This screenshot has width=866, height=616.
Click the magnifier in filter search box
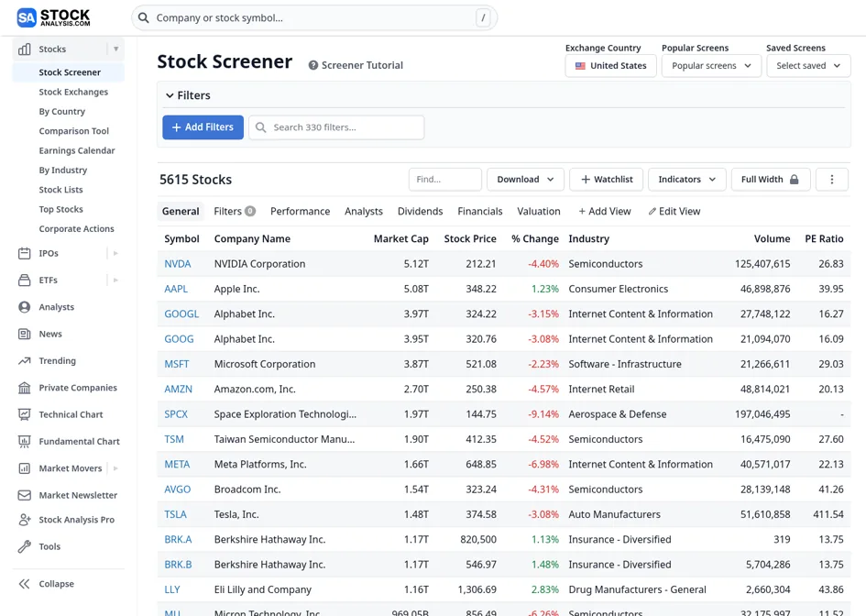(260, 127)
